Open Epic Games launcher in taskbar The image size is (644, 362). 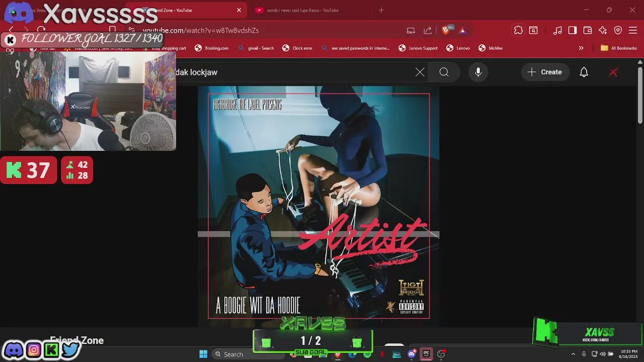(426, 354)
